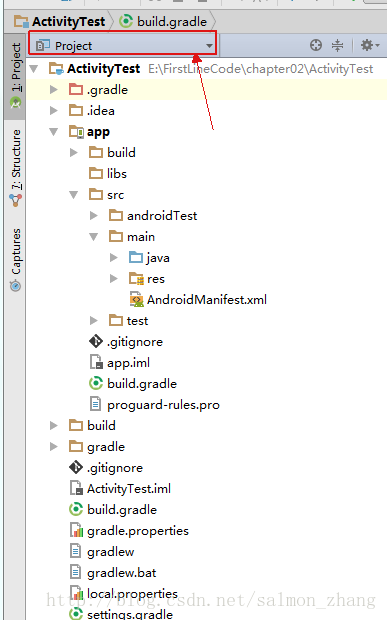Open the Project view dropdown

[123, 45]
